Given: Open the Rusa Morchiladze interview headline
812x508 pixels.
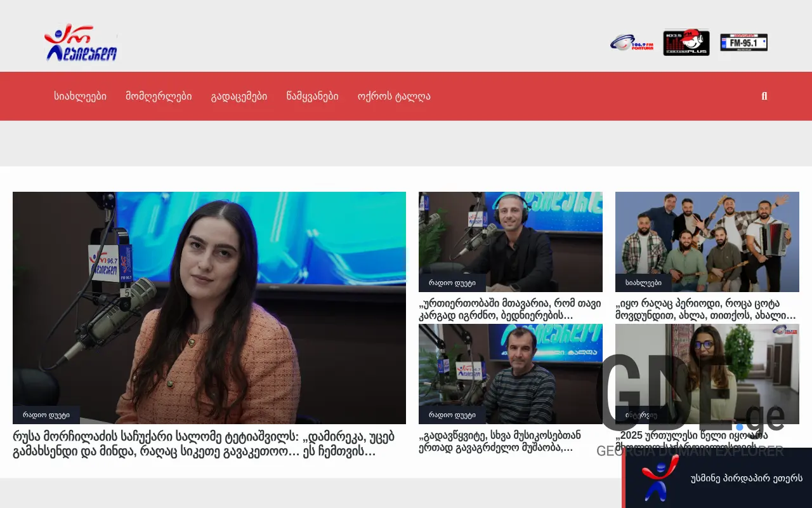Looking at the screenshot, I should point(203,443).
